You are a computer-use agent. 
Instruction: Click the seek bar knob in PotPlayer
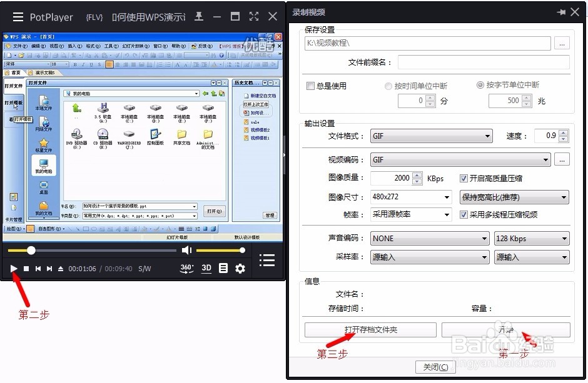(x=31, y=250)
